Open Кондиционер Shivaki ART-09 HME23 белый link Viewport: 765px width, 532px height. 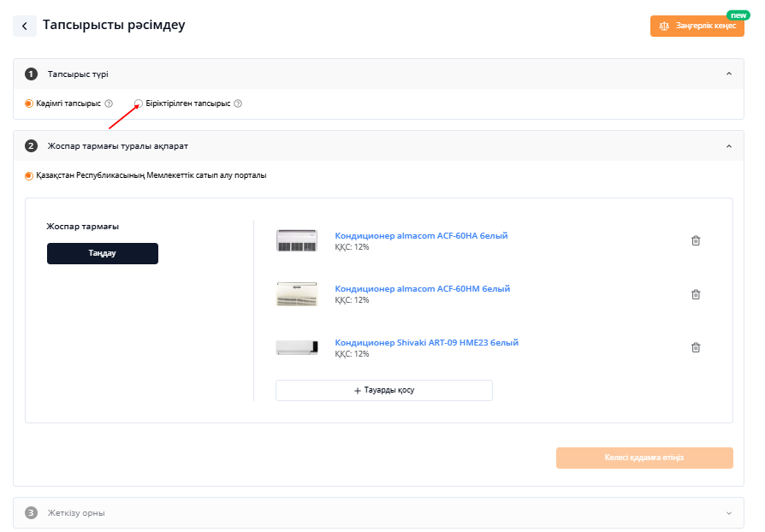coord(426,342)
